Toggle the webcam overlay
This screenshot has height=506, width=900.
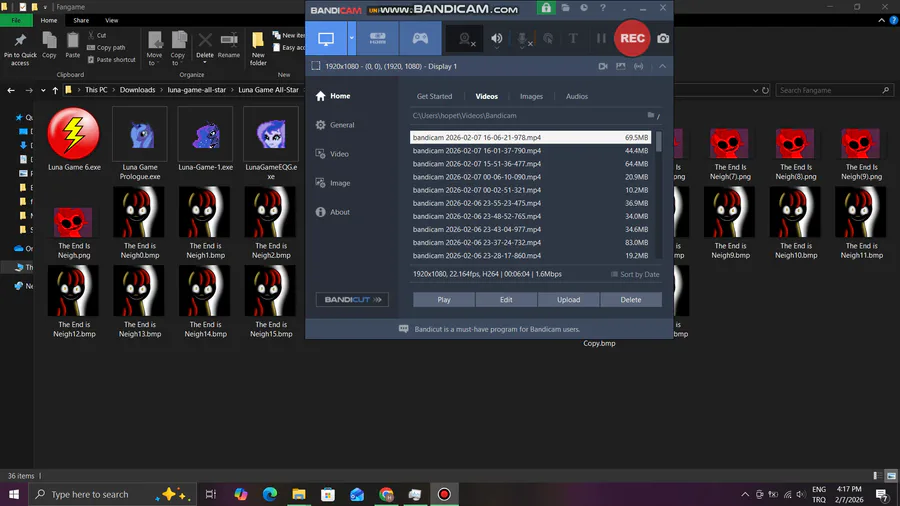pos(465,39)
